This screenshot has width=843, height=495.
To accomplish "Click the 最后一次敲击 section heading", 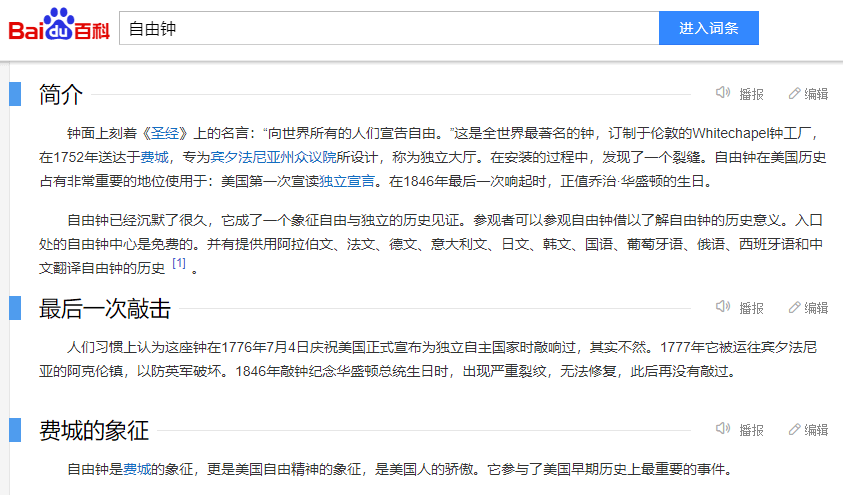I will (x=105, y=309).
